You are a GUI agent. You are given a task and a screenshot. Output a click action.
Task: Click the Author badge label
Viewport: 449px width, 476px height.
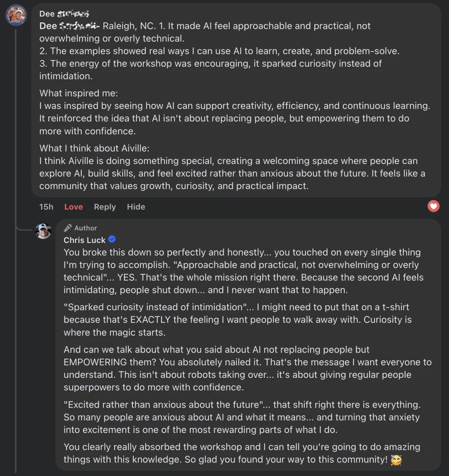point(86,228)
